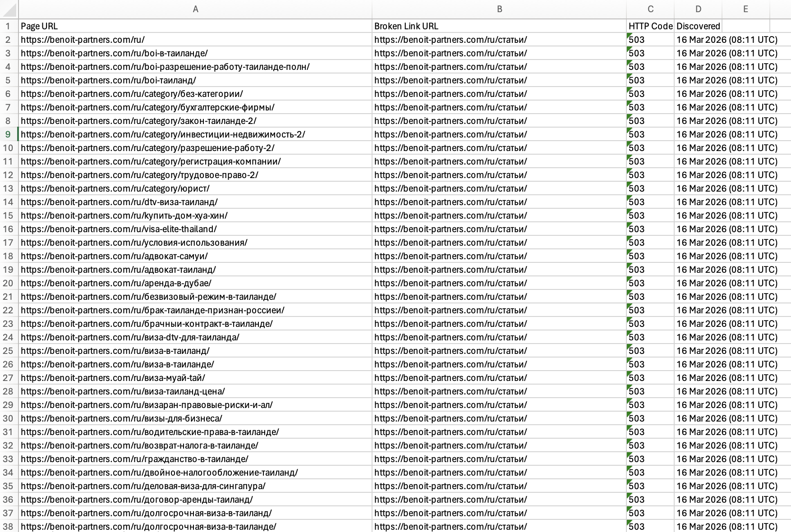Select row 20 by its row number
This screenshot has width=791, height=532.
click(9, 283)
